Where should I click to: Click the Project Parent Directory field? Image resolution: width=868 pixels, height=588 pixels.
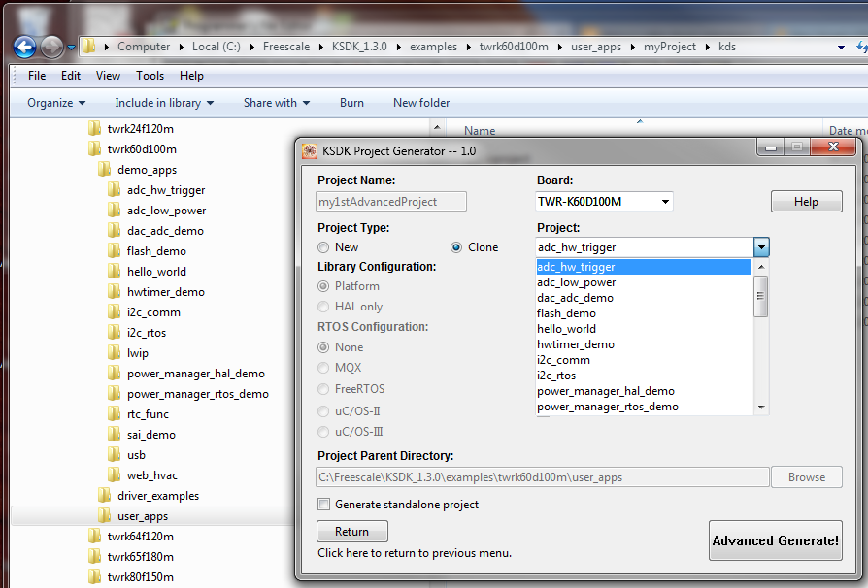(543, 476)
